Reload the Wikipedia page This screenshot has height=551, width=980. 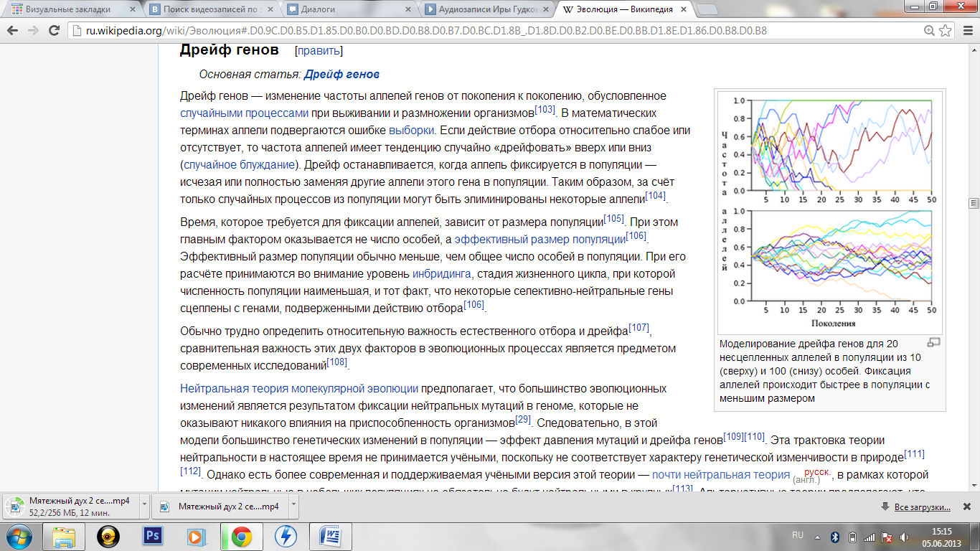pos(55,31)
